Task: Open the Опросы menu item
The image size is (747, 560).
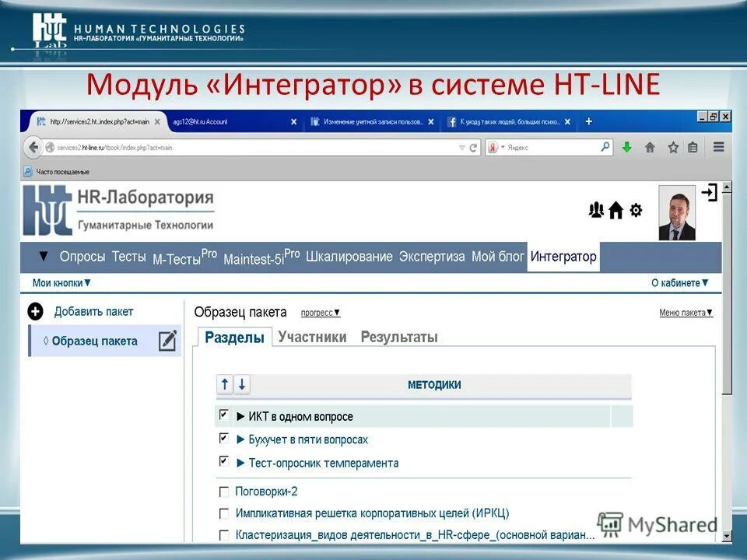Action: tap(82, 256)
